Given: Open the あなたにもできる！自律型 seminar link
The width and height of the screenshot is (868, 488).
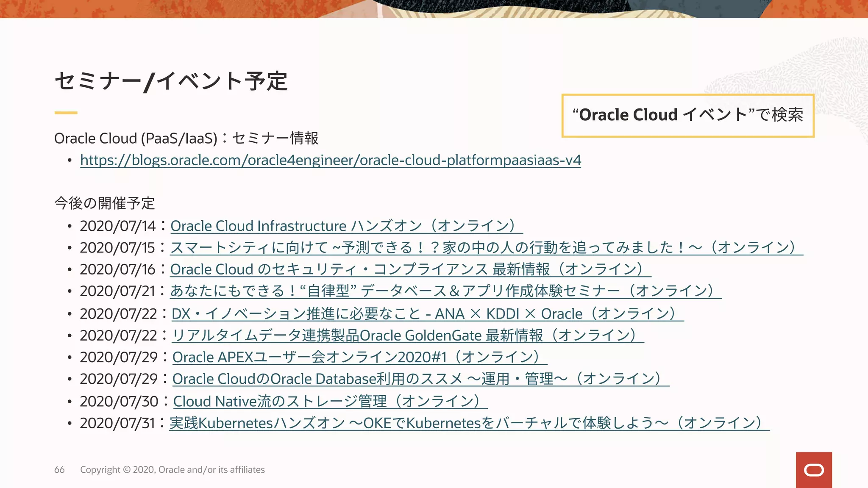Looking at the screenshot, I should tap(446, 291).
